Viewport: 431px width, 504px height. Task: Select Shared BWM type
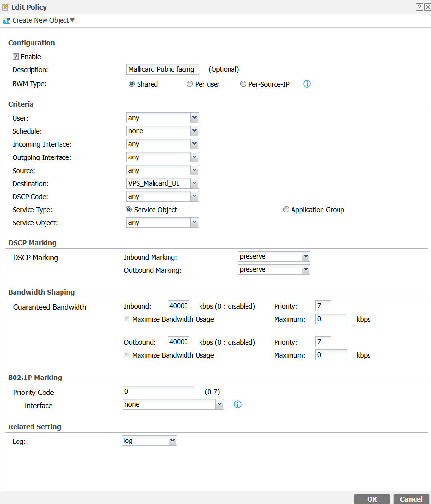132,84
